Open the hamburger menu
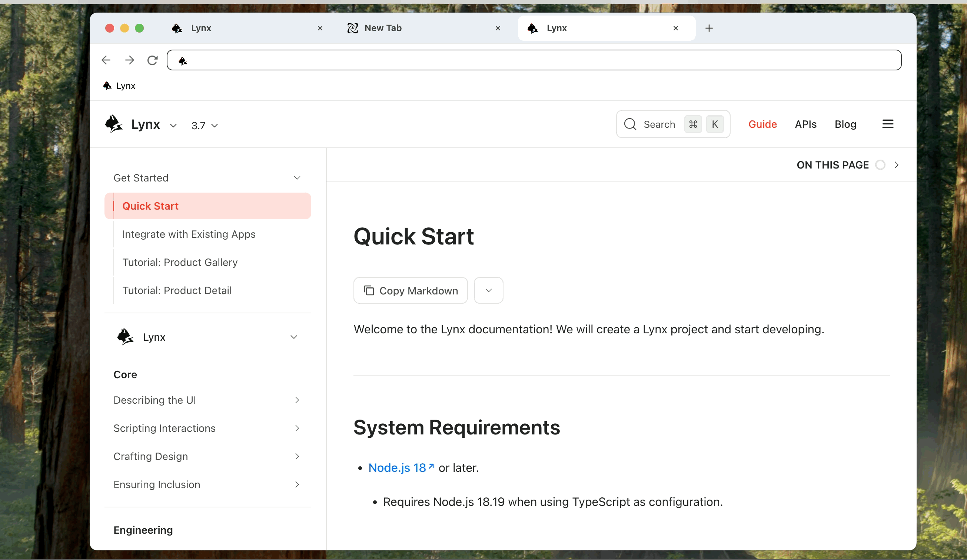 [888, 124]
